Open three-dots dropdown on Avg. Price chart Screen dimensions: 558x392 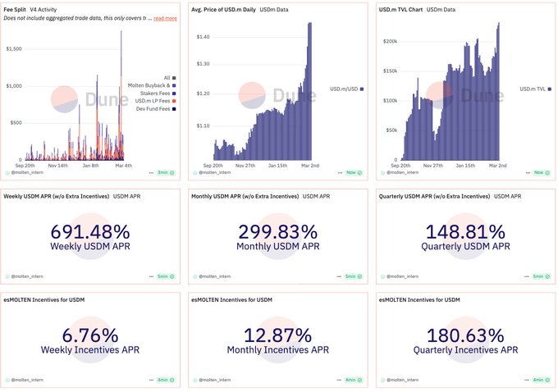[337, 173]
